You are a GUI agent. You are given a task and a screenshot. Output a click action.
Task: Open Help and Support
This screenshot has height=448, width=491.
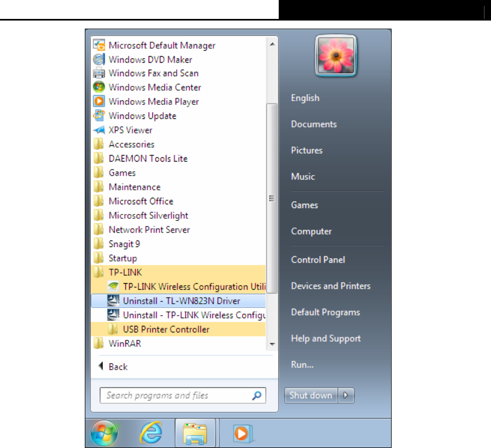point(326,338)
